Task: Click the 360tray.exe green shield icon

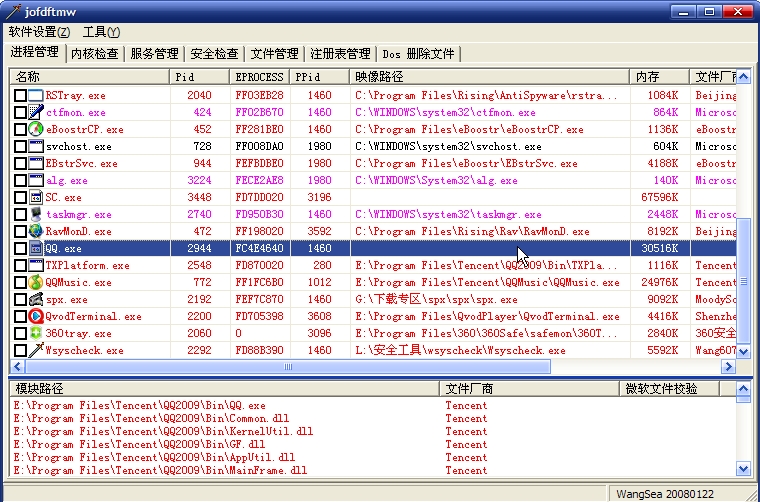Action: point(36,333)
